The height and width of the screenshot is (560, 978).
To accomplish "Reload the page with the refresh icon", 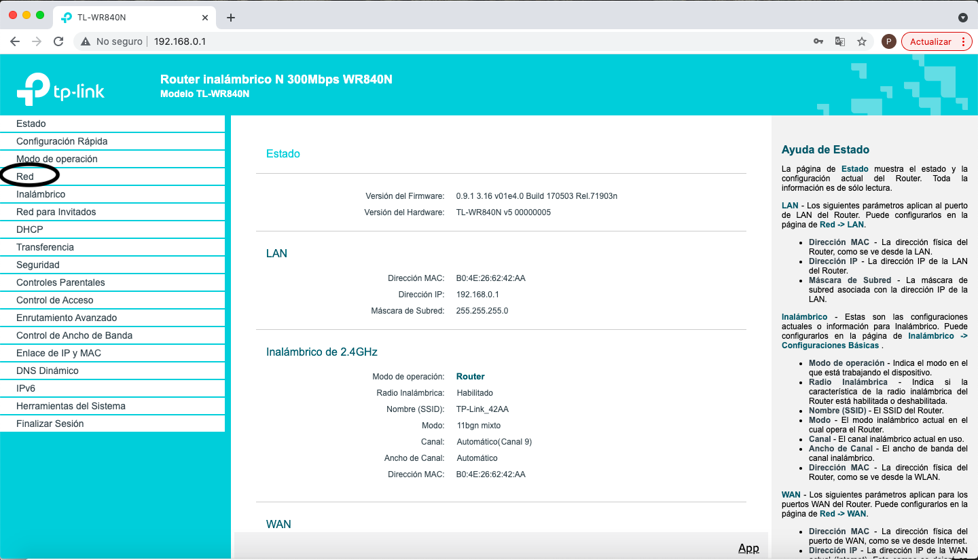I will point(58,41).
